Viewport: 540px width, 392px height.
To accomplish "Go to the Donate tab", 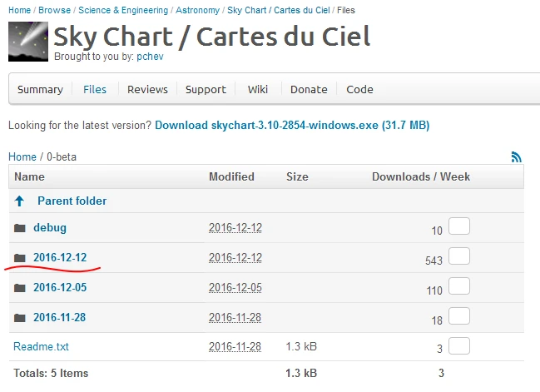I will (x=309, y=90).
